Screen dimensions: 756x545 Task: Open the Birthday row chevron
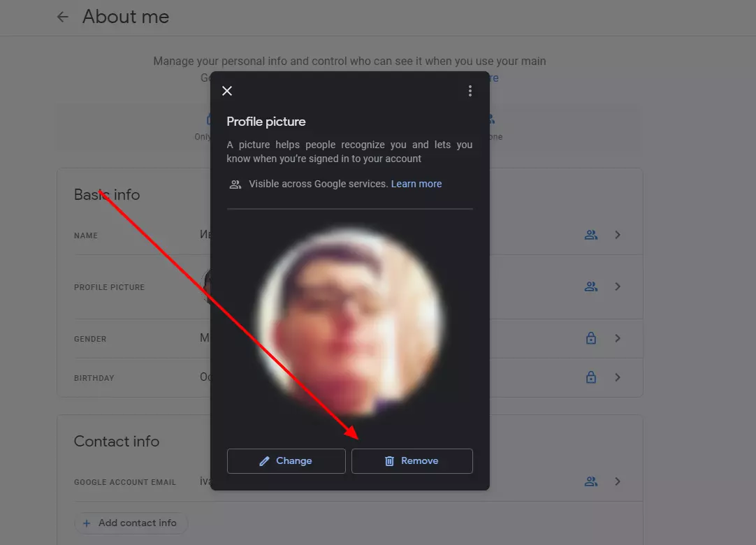click(618, 377)
